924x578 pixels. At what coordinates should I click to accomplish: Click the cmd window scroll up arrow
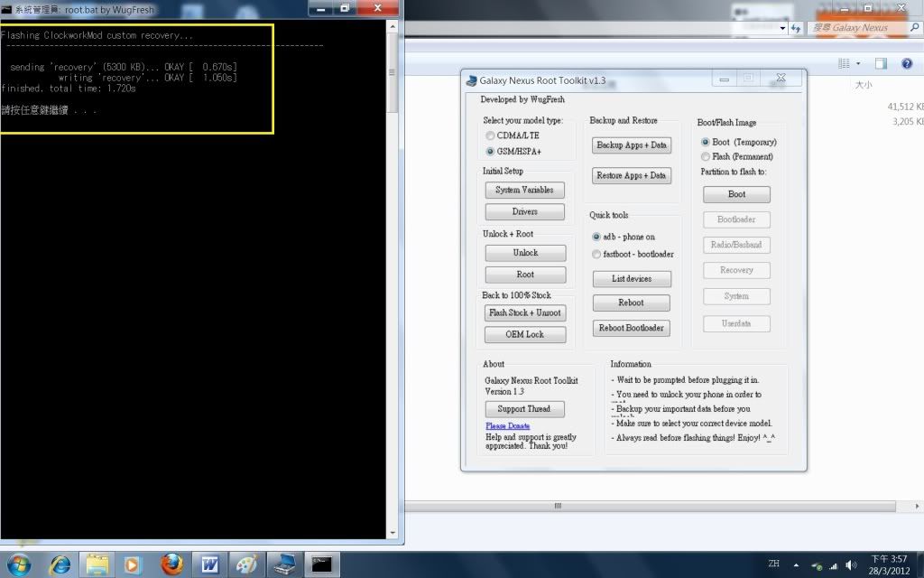393,27
